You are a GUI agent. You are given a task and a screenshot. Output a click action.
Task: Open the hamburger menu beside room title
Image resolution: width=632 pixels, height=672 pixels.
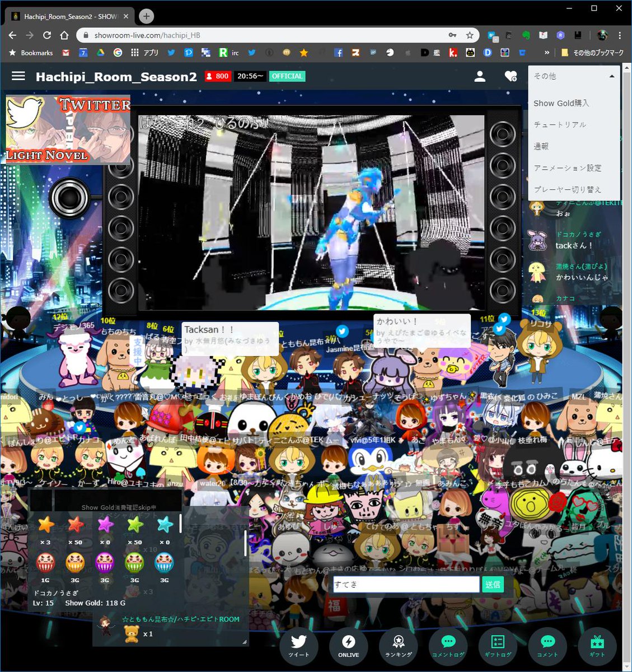[18, 76]
